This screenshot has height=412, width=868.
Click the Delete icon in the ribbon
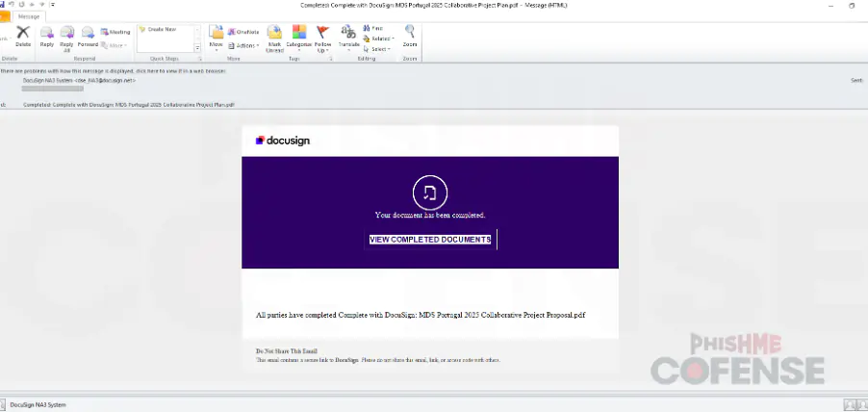tap(23, 35)
